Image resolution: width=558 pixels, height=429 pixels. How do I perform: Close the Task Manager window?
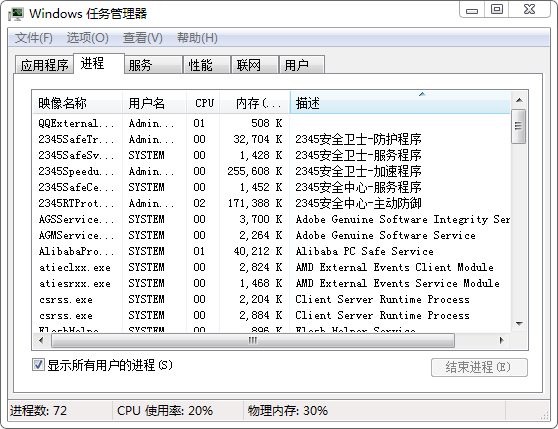click(x=530, y=10)
